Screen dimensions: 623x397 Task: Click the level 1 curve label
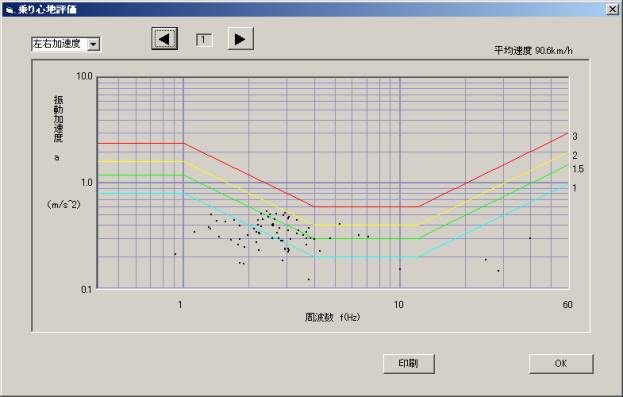(x=575, y=188)
